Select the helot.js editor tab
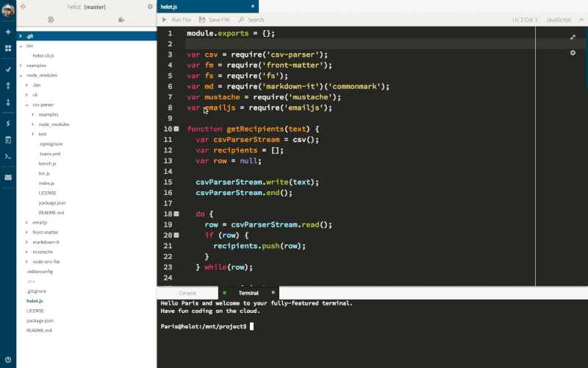Image resolution: width=588 pixels, height=368 pixels. [x=170, y=6]
